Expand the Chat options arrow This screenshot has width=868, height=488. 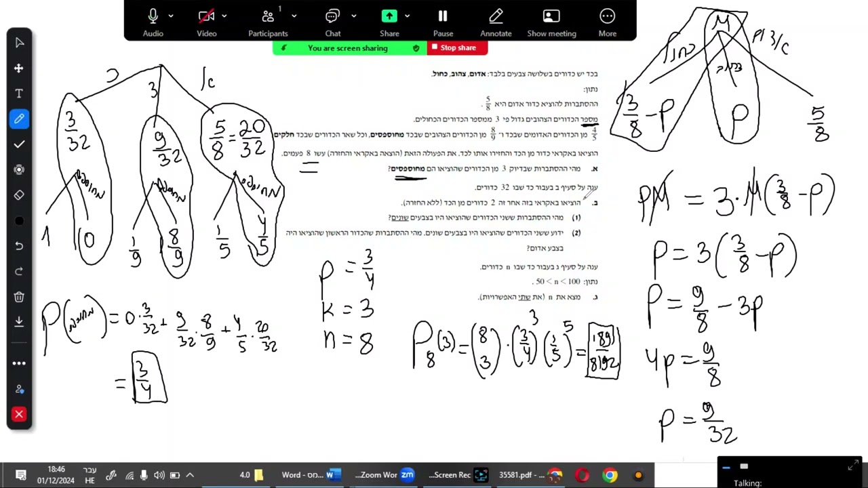tap(353, 16)
